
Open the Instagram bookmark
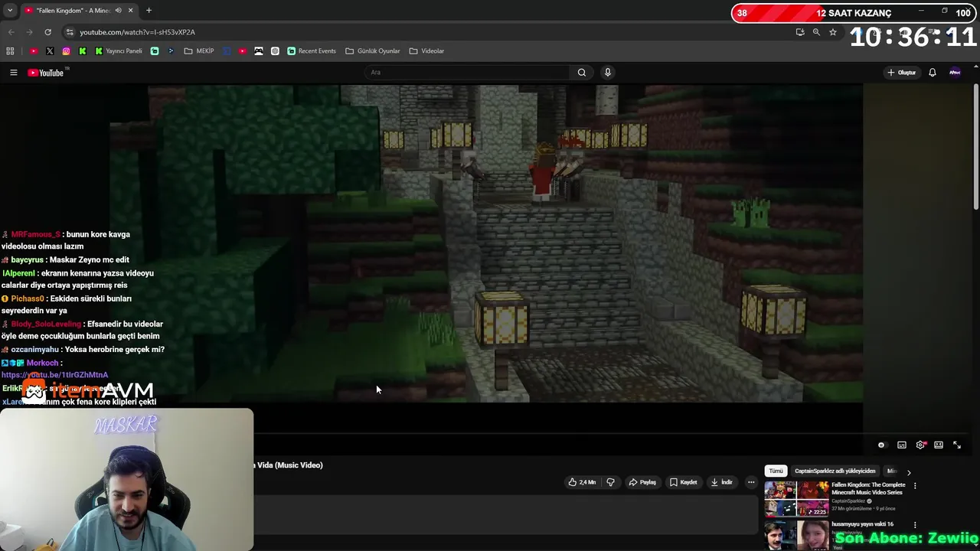(66, 51)
